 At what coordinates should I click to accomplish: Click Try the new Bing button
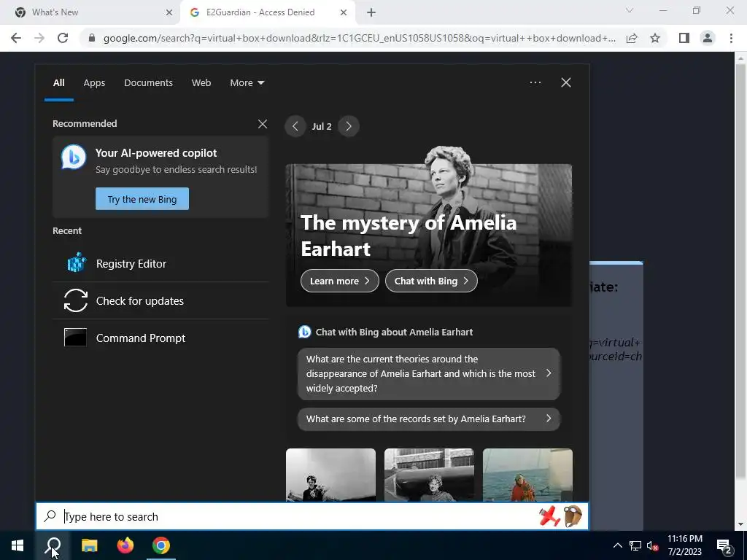click(142, 199)
